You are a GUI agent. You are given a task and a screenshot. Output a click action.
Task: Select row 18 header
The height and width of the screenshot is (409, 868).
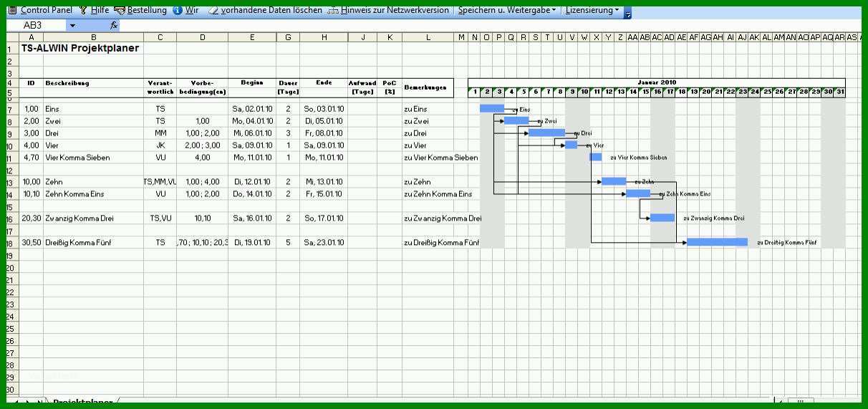(12, 243)
